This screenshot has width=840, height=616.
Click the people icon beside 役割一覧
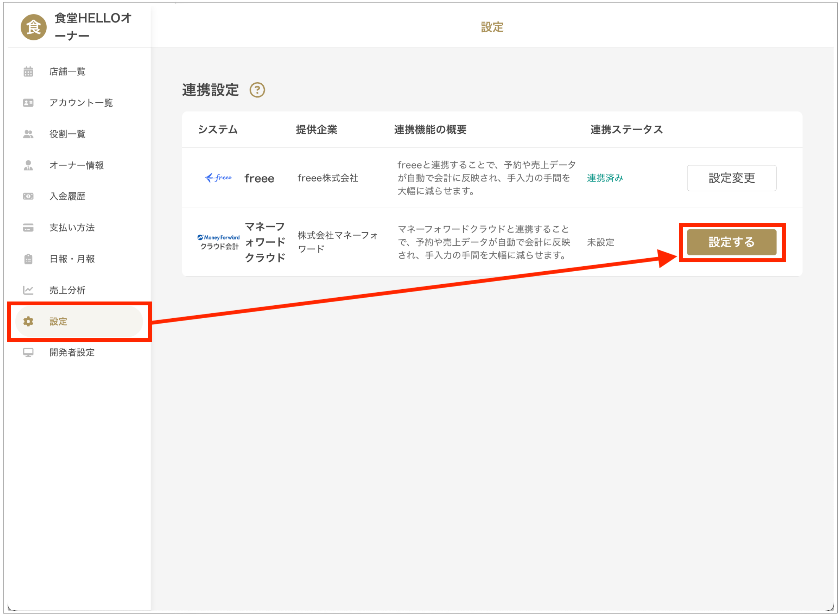click(28, 134)
